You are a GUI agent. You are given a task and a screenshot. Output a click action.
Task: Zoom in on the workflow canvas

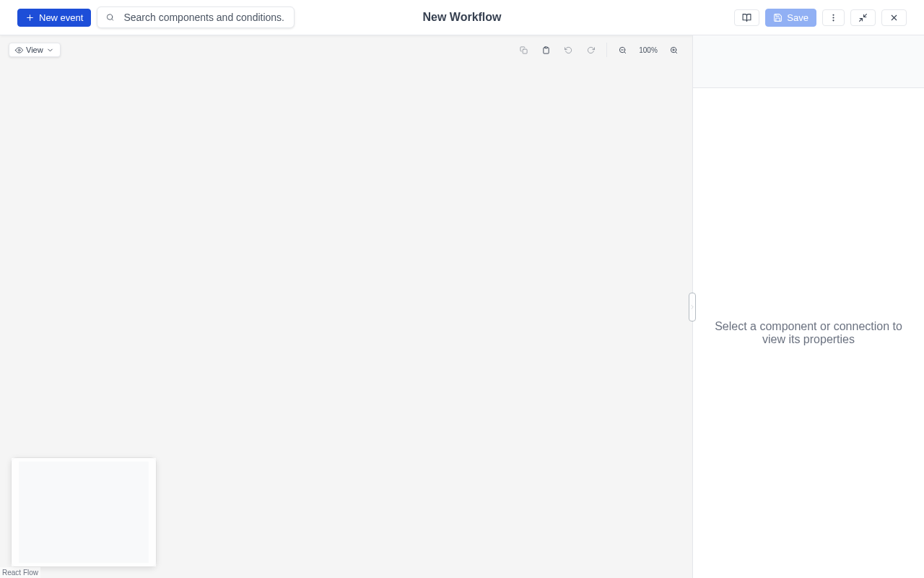point(674,50)
